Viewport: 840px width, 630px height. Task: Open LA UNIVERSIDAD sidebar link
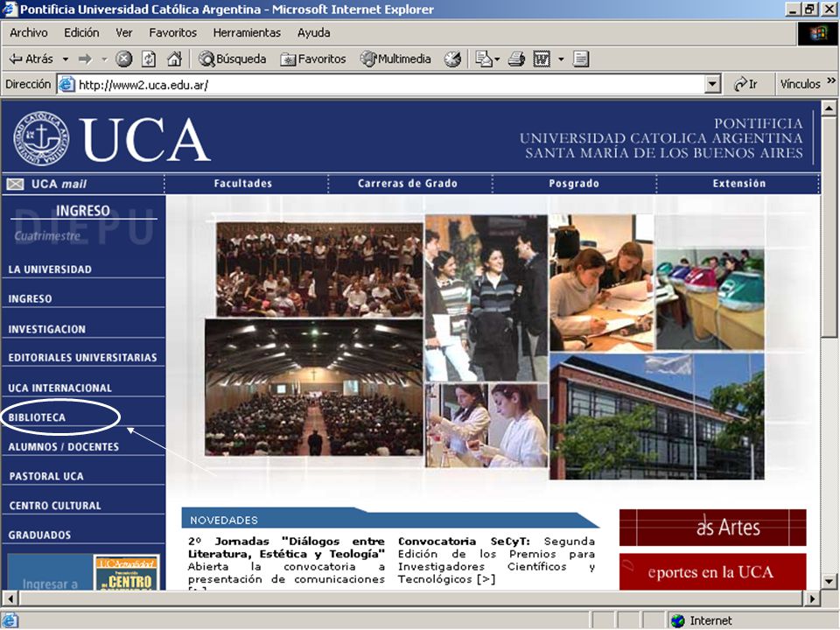[x=50, y=269]
